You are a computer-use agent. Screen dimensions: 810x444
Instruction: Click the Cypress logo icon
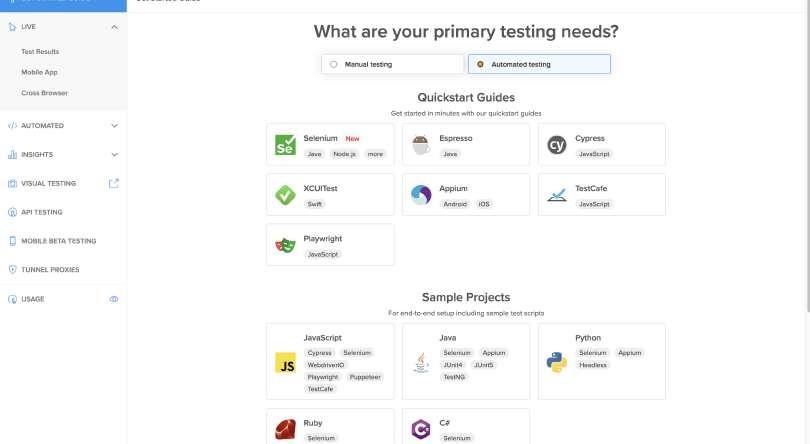(557, 146)
